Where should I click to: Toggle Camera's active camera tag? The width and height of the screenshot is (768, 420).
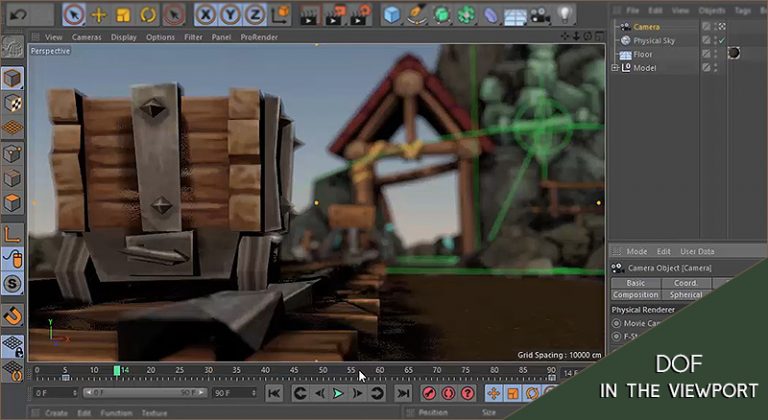[722, 26]
